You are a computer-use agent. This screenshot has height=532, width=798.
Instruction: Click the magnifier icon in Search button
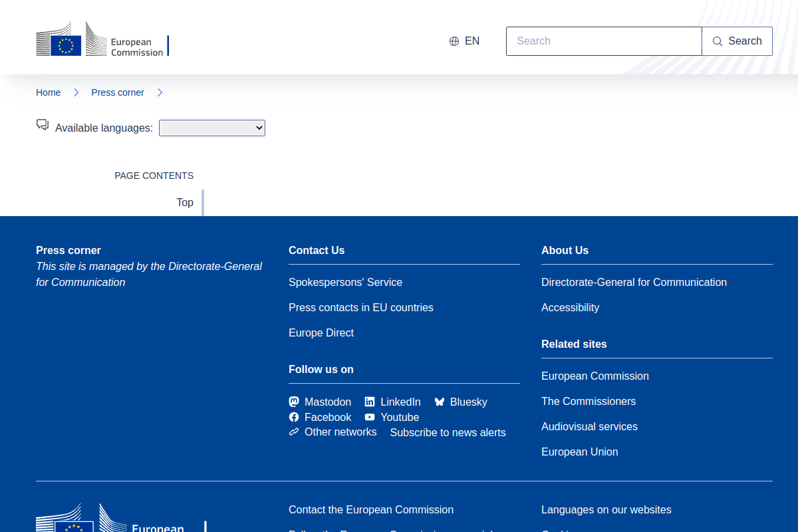tap(718, 41)
